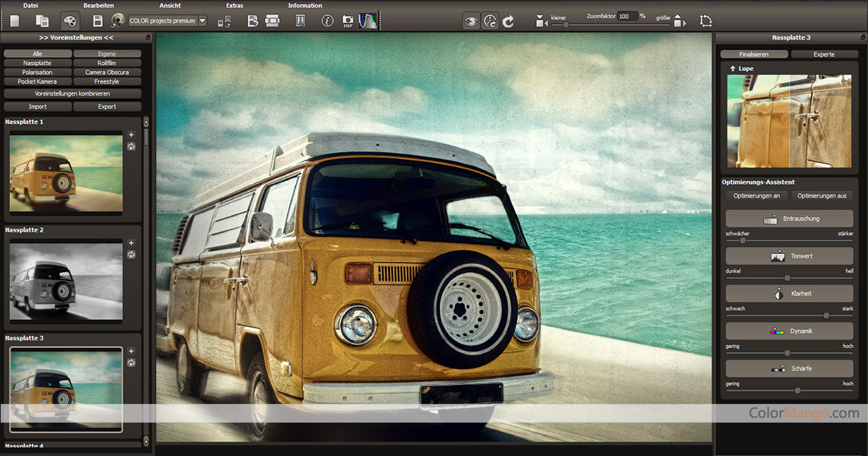Screen dimensions: 868x456
Task: Filter presets by Nassplatte
Action: coord(38,63)
